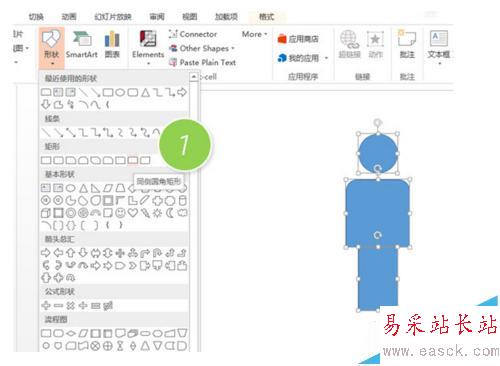
Task: Select the equals sign equation shape
Action: click(x=96, y=305)
